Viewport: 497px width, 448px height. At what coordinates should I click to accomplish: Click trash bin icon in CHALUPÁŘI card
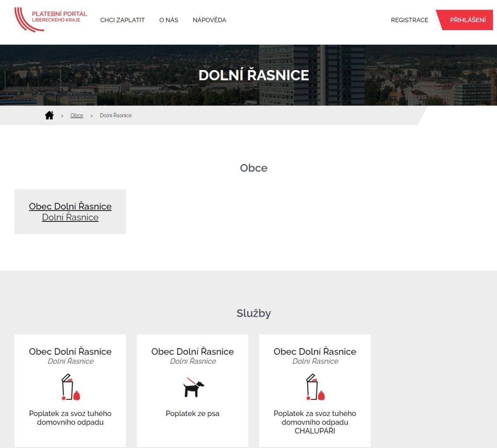(x=315, y=387)
